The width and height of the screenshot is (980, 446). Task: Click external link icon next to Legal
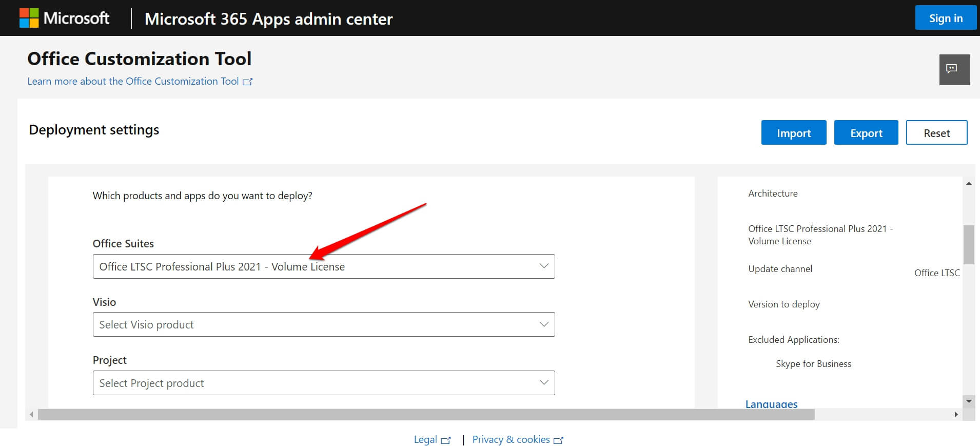pyautogui.click(x=446, y=440)
